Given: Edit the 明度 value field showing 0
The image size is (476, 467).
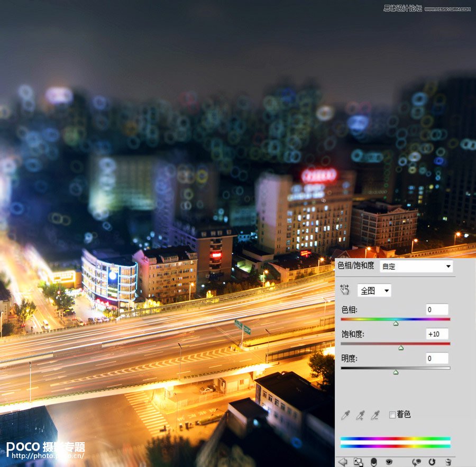Looking at the screenshot, I should 438,358.
